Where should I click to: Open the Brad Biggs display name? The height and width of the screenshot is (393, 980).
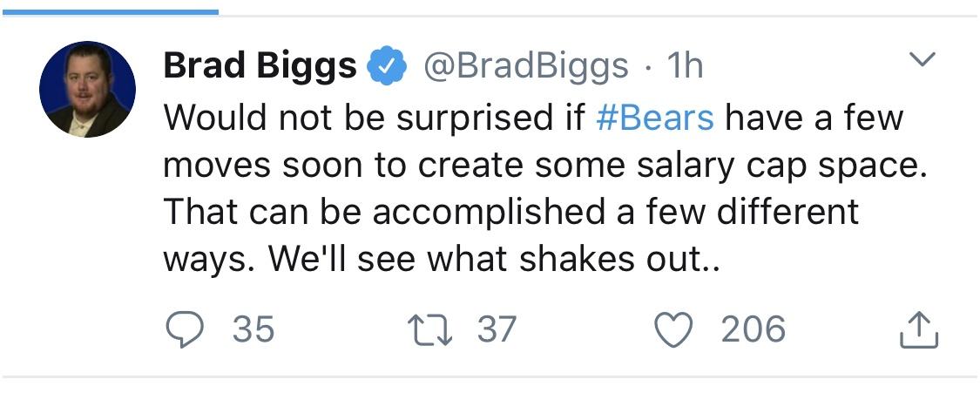coord(260,65)
